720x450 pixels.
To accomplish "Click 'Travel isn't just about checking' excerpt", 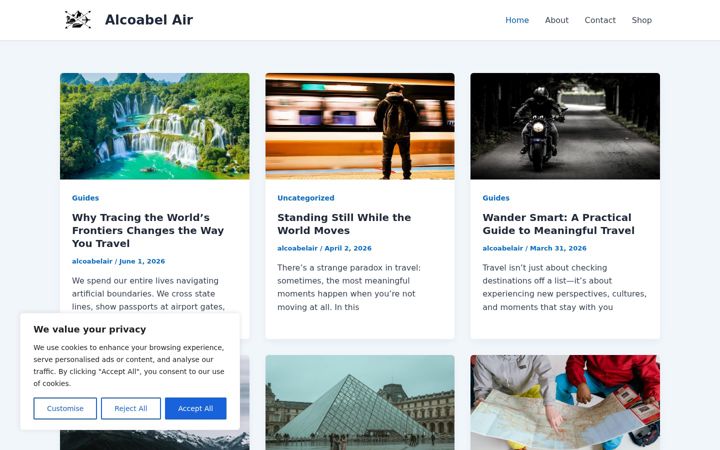I will (x=564, y=287).
